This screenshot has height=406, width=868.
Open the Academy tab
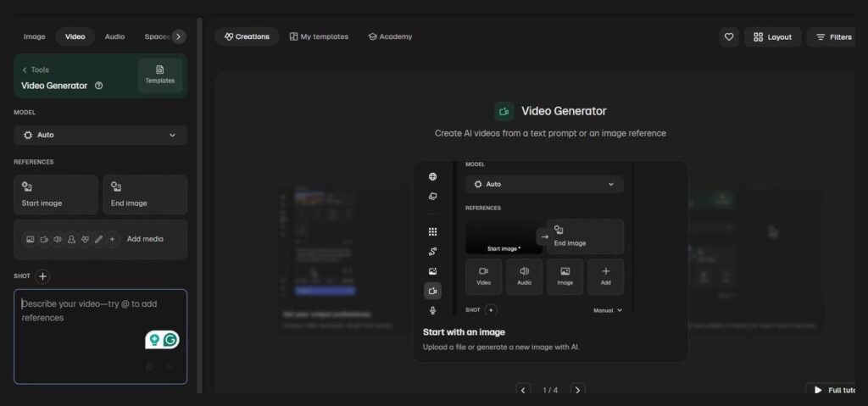tap(390, 36)
